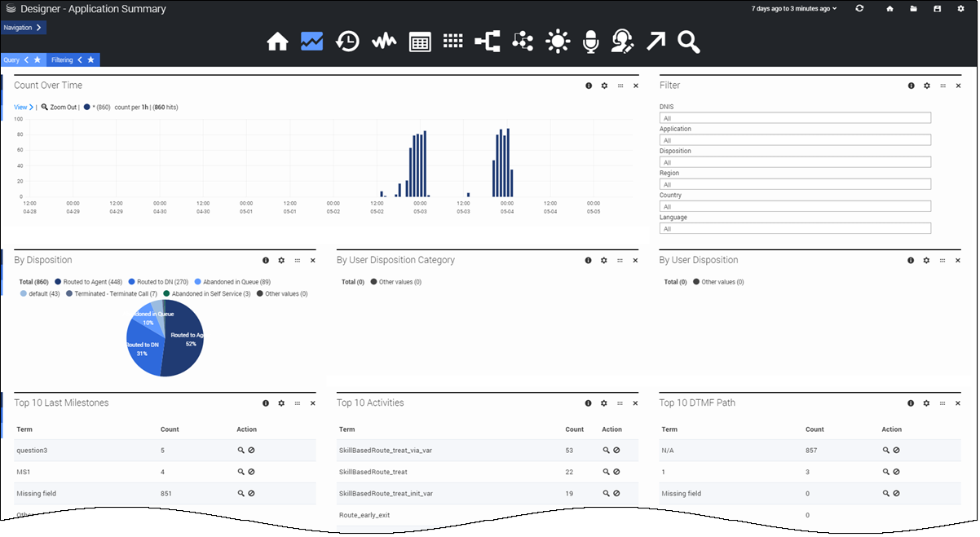Open the history clock dashboard icon
The height and width of the screenshot is (537, 980).
tap(348, 42)
